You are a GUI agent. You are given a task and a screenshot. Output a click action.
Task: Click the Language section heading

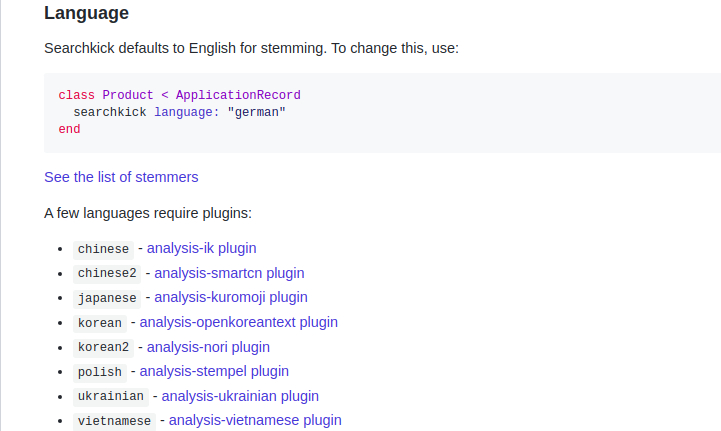coord(86,13)
